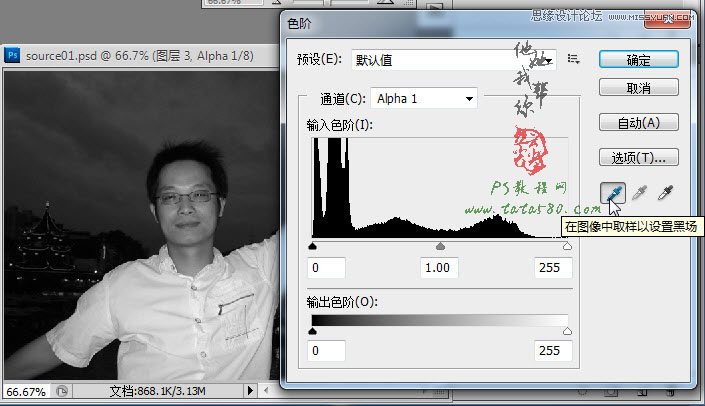Select the white point eyedropper
The image size is (705, 406).
pos(665,193)
